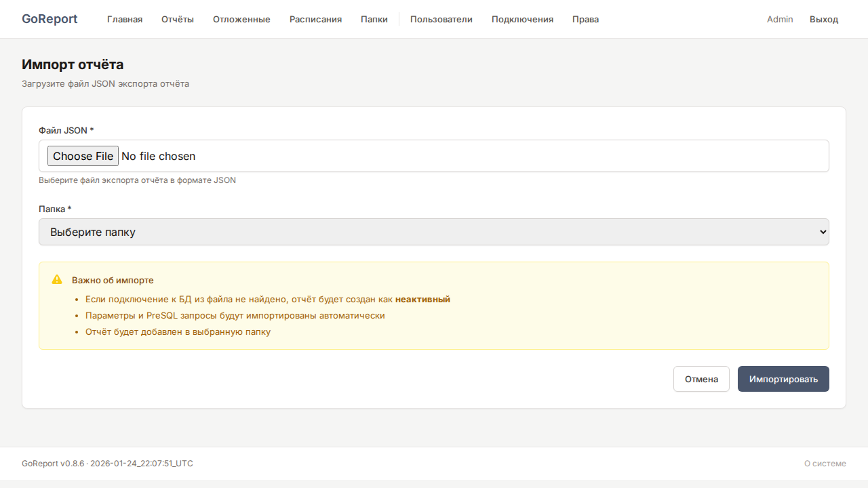Click the Импорт отчёта page heading
This screenshot has width=868, height=488.
(73, 64)
